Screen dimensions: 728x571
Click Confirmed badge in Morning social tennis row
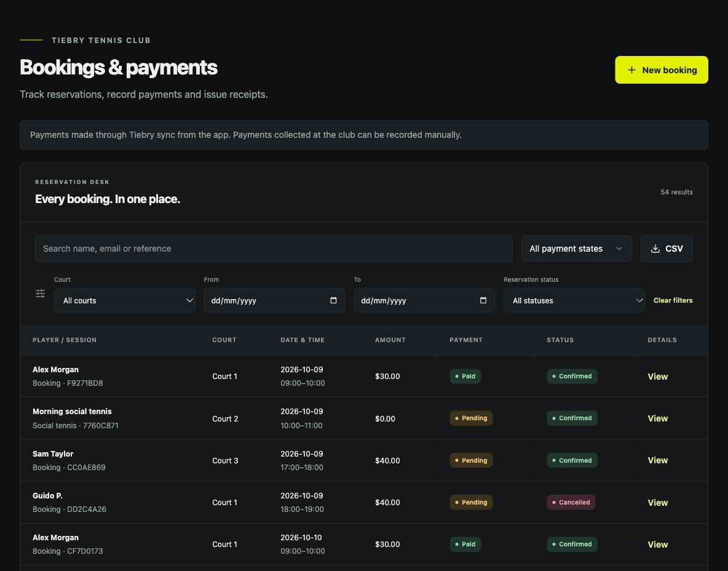coord(572,418)
